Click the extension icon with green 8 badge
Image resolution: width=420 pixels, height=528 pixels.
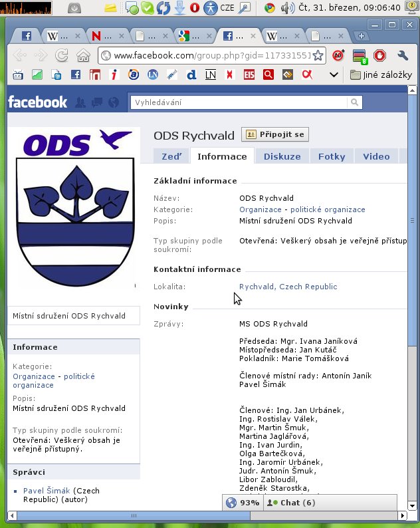tap(360, 57)
